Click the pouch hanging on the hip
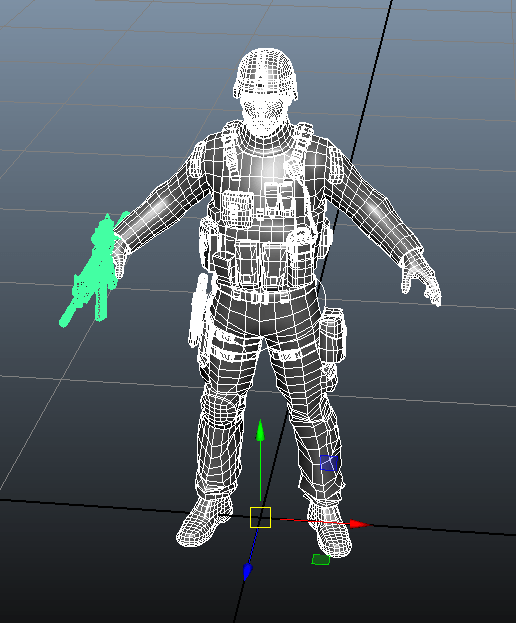 pos(332,335)
